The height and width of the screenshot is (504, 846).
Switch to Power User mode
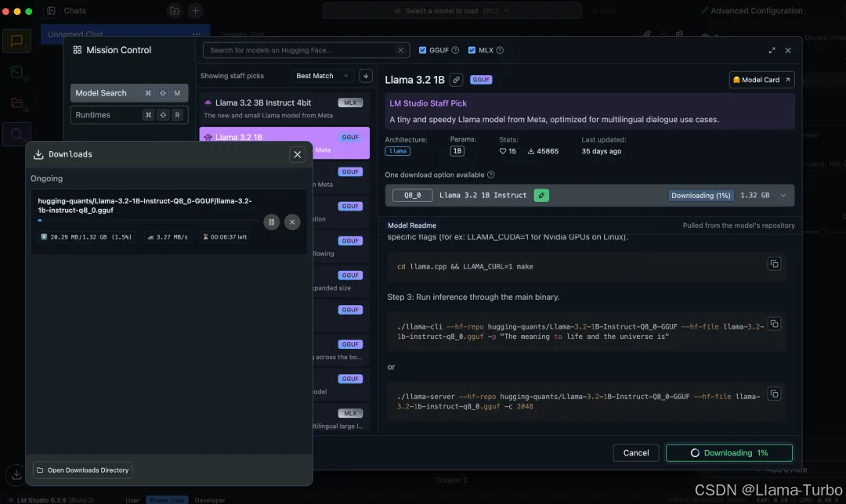pos(167,499)
